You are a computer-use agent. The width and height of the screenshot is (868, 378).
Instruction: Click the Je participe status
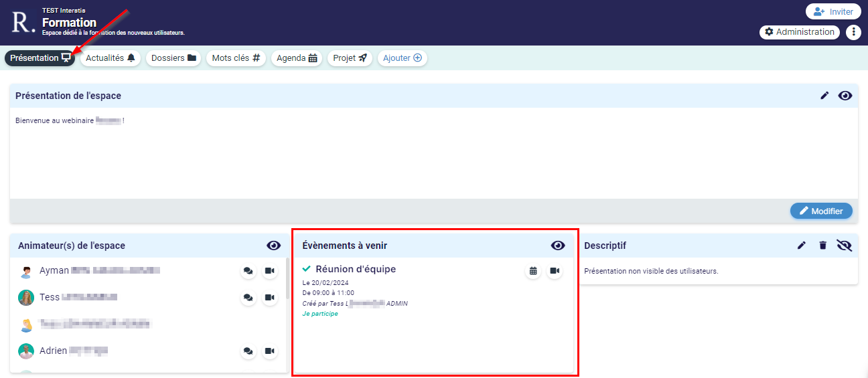click(320, 314)
